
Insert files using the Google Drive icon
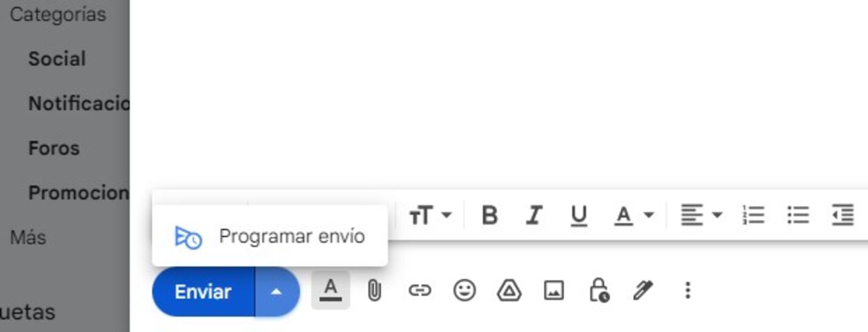[509, 291]
